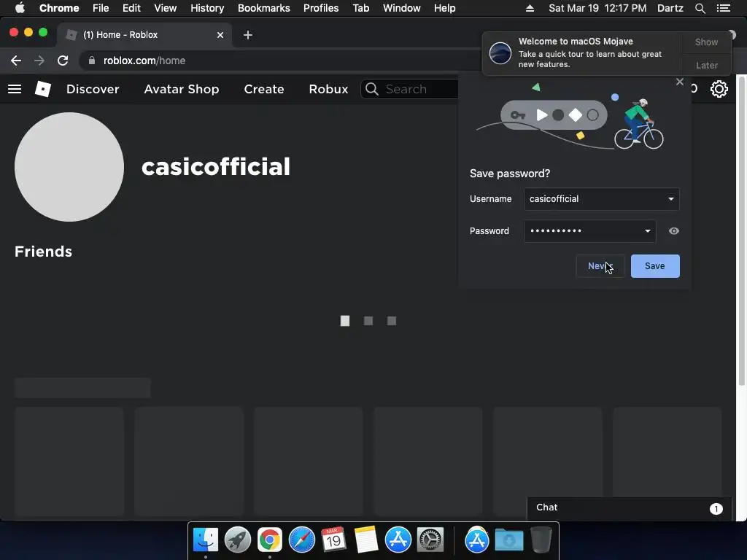
Task: Open the Chat panel
Action: pos(629,507)
